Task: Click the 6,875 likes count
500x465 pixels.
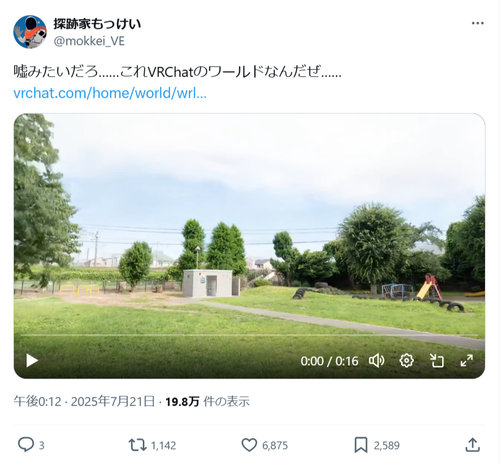Action: point(275,445)
